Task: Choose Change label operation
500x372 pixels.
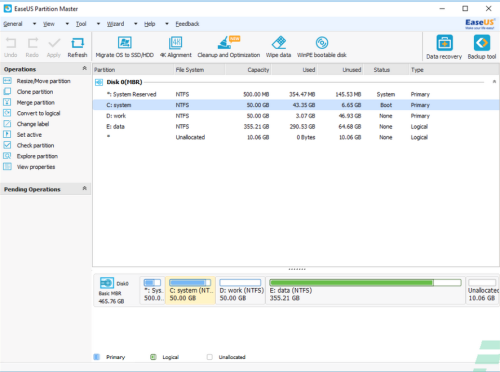Action: click(26, 124)
